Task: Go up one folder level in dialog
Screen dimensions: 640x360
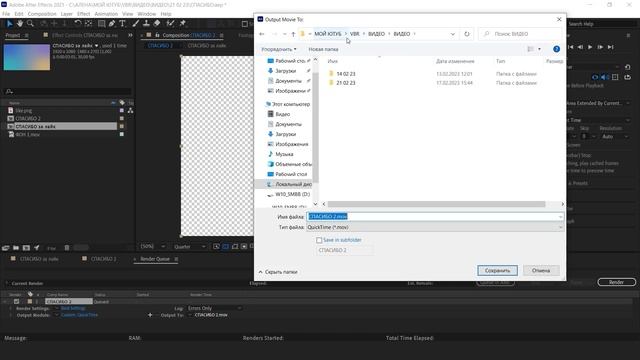Action: click(x=293, y=34)
